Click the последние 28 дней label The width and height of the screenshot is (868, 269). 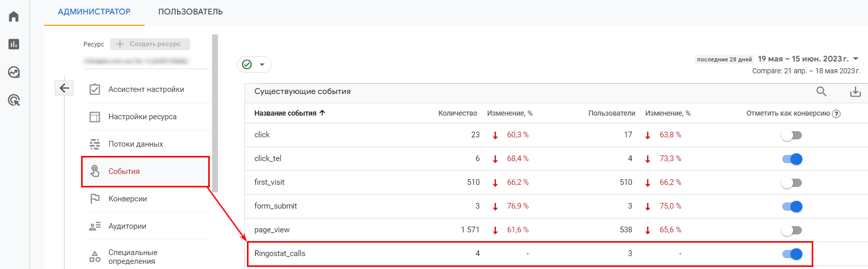[x=724, y=59]
